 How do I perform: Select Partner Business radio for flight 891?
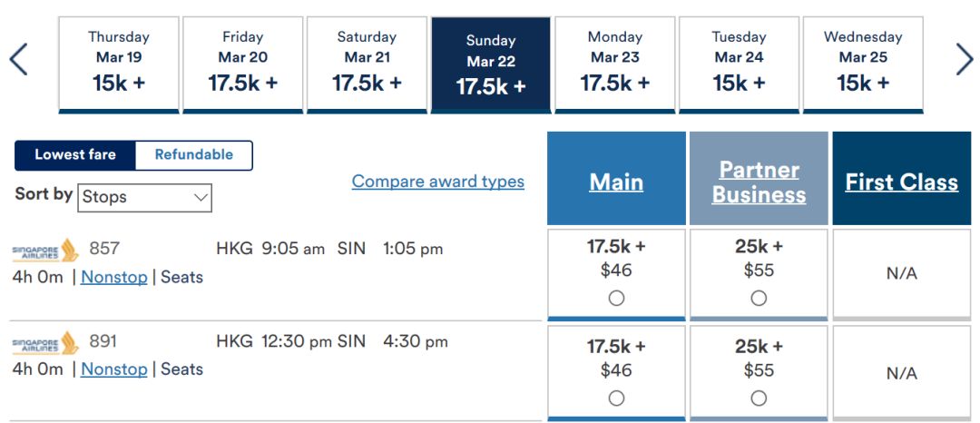pyautogui.click(x=759, y=398)
